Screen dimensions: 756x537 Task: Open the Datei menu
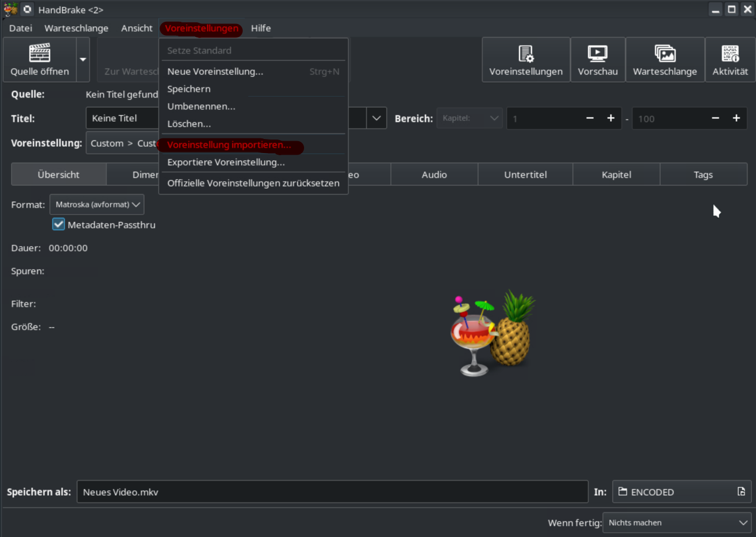[21, 28]
